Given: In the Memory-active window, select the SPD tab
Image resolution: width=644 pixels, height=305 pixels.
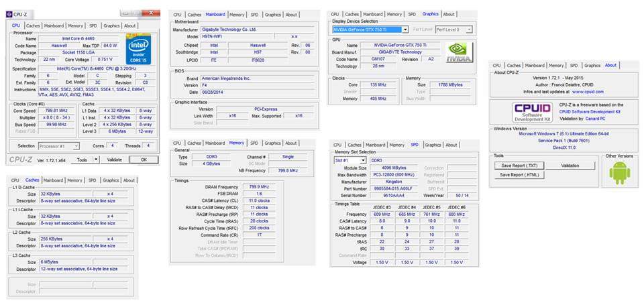Looking at the screenshot, I should tap(255, 143).
